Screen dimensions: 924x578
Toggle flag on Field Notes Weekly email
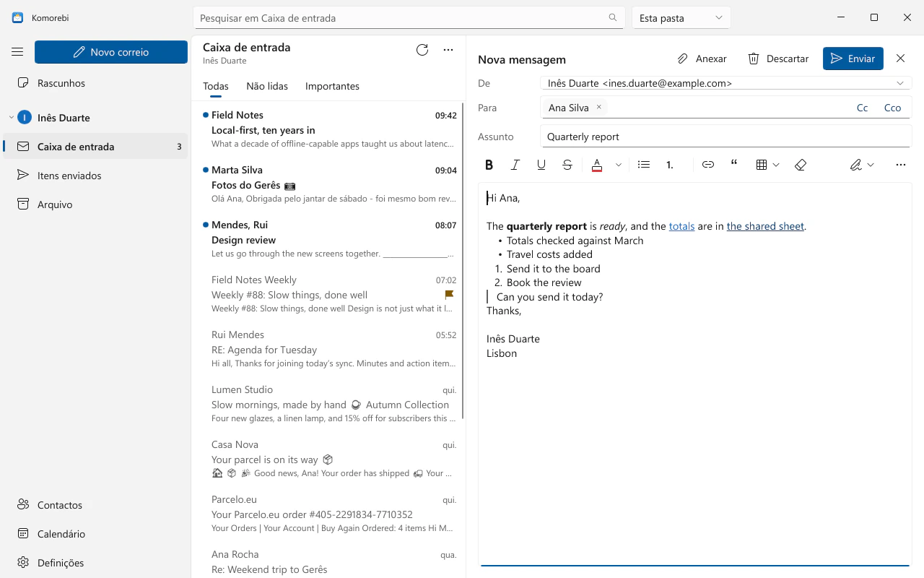(x=449, y=295)
